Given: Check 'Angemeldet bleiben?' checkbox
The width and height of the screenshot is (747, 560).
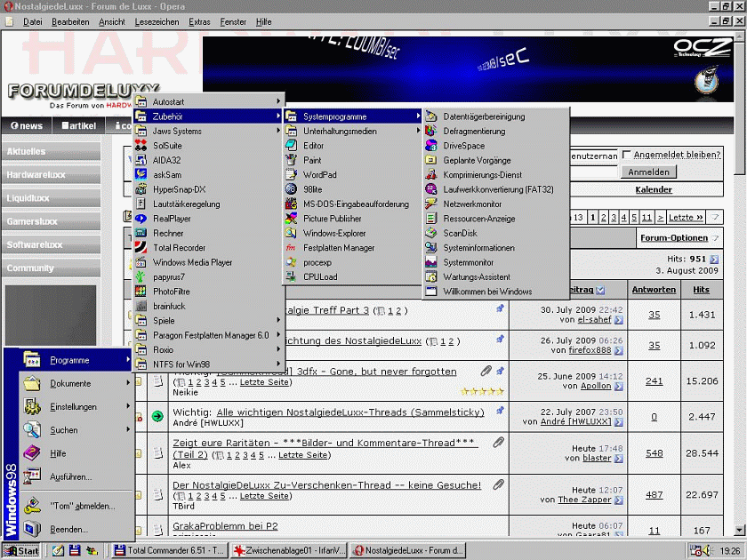Looking at the screenshot, I should 626,155.
